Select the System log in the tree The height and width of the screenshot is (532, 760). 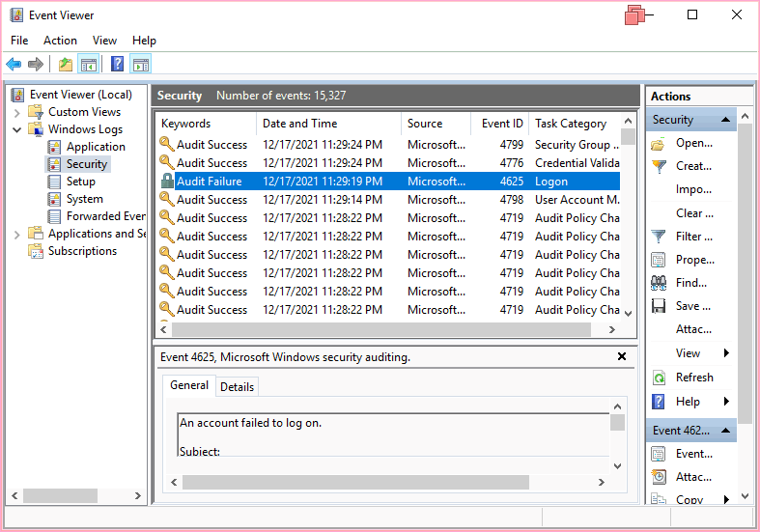(x=85, y=199)
